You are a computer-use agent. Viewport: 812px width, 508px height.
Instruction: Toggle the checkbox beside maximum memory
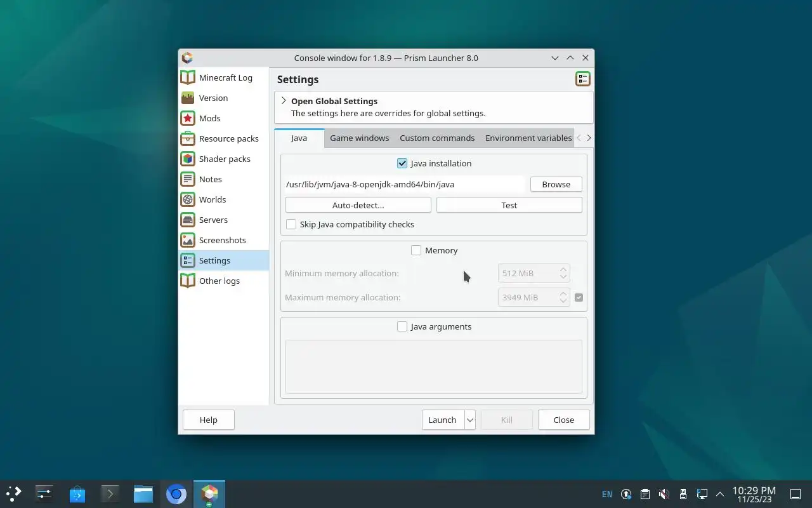point(579,297)
